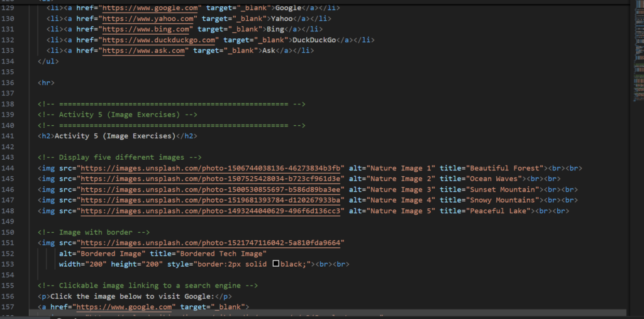Click the Unsplash URL of the bordered image

[212, 243]
